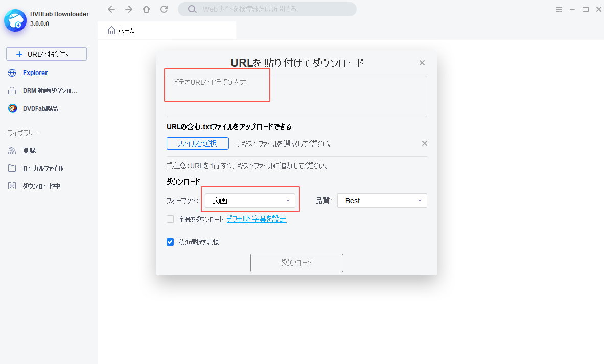Screen dimensions: 604x364
Task: Close the URL paste dialog
Action: click(422, 63)
